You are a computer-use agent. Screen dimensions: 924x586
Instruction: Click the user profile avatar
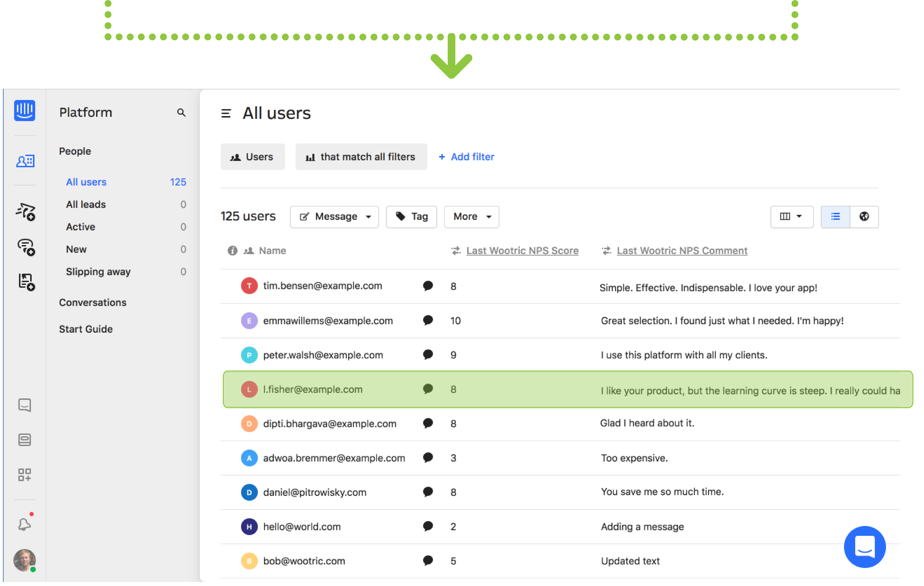pos(25,560)
